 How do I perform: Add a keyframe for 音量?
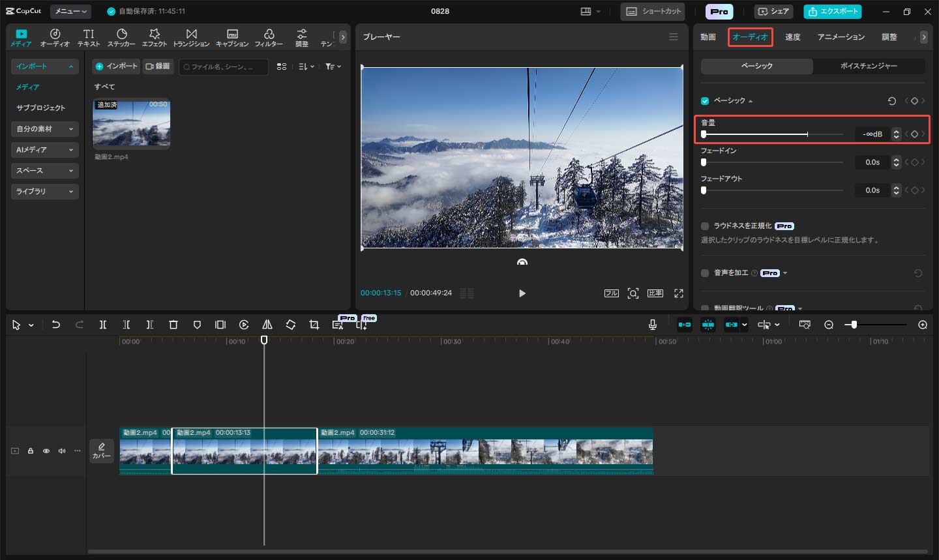pos(914,134)
